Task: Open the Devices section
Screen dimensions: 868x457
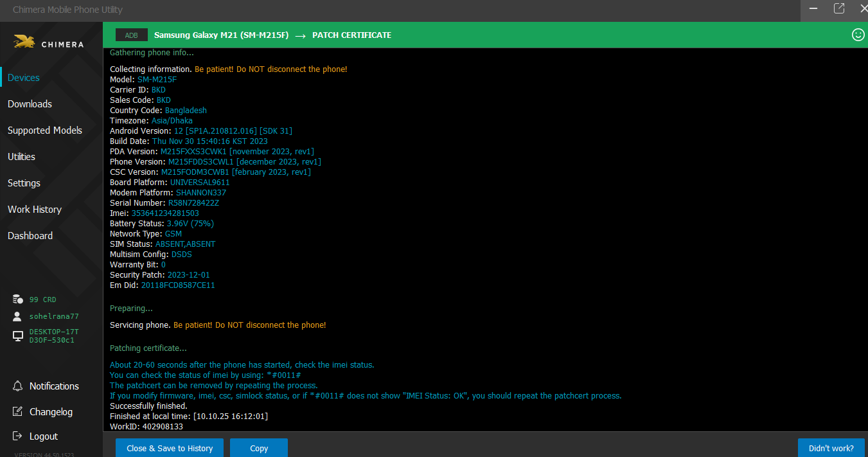Action: click(24, 78)
